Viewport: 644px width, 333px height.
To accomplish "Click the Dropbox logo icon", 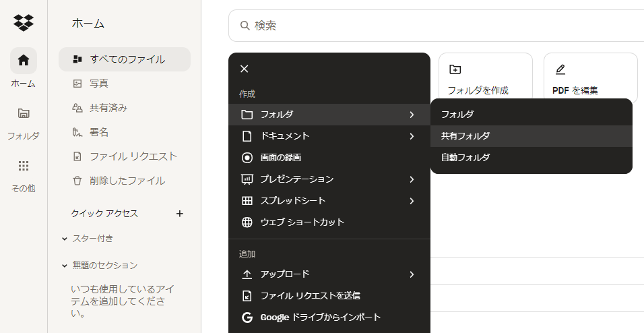I will [24, 23].
